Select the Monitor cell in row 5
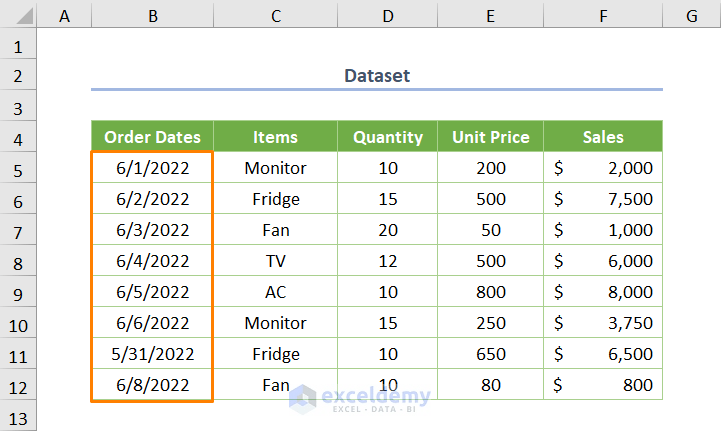This screenshot has height=431, width=721. coord(275,167)
